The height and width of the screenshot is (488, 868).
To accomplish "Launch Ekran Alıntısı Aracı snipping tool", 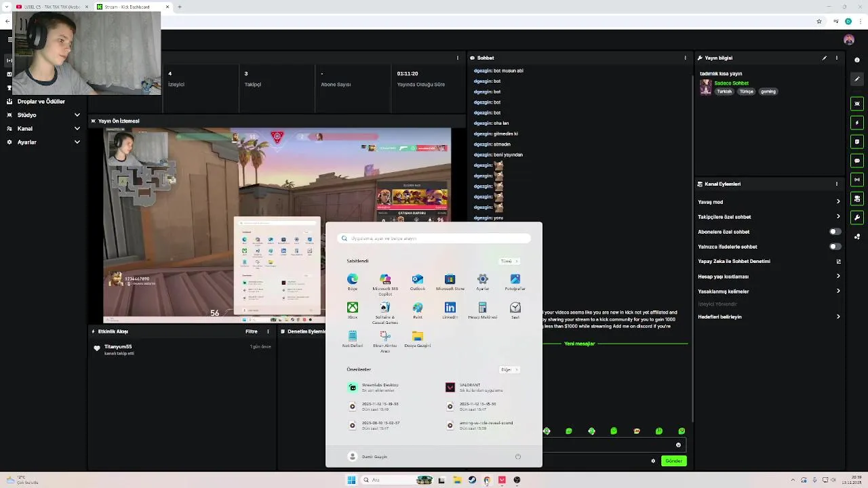I will tap(385, 341).
